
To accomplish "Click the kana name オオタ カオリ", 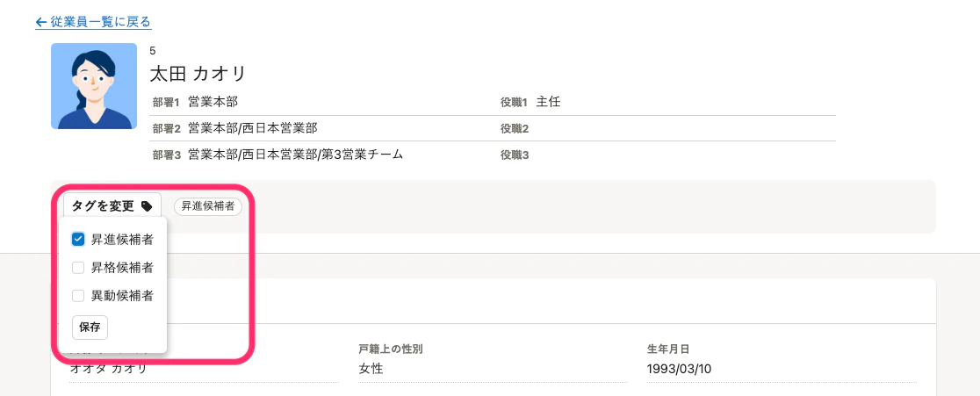I will [x=108, y=369].
